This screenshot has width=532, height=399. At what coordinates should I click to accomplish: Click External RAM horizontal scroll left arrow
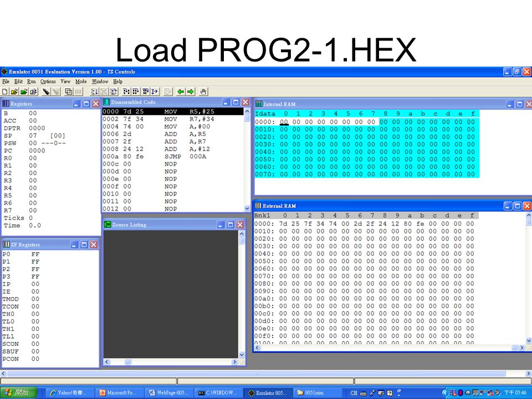point(257,347)
